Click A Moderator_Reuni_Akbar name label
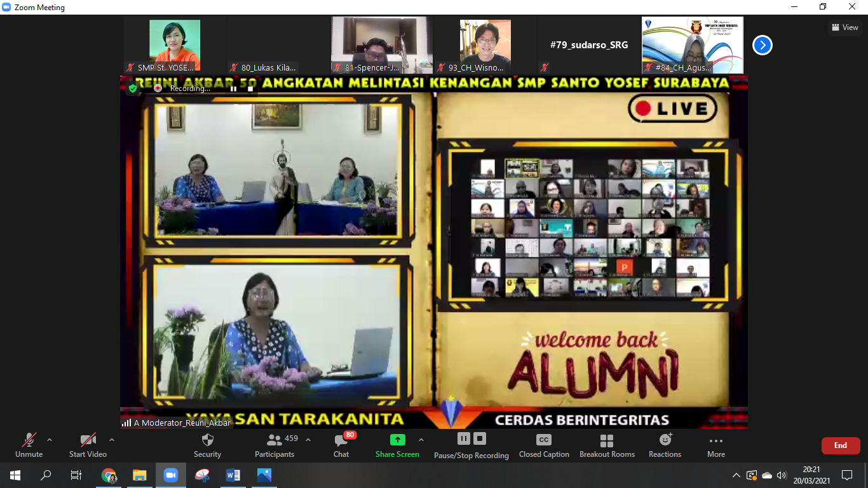868x488 pixels. point(182,423)
